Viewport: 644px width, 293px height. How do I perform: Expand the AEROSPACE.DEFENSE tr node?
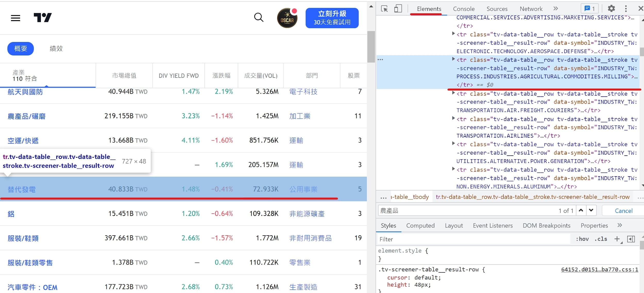point(453,34)
